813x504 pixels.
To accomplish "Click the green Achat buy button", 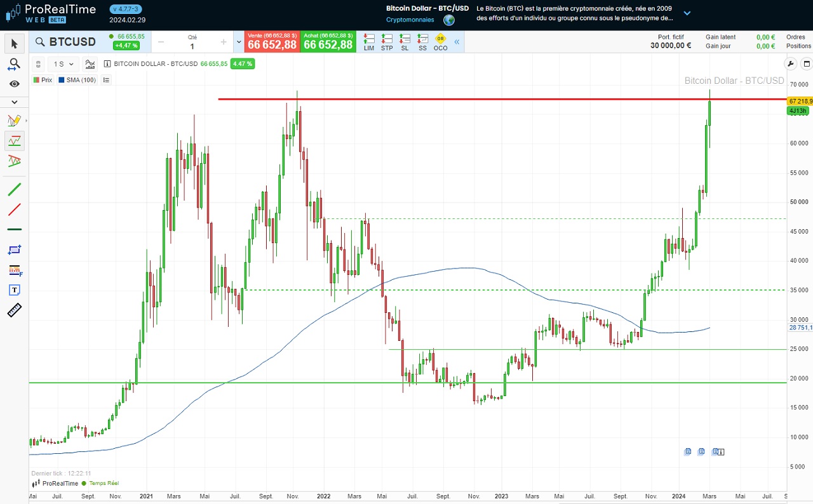I will click(x=328, y=42).
